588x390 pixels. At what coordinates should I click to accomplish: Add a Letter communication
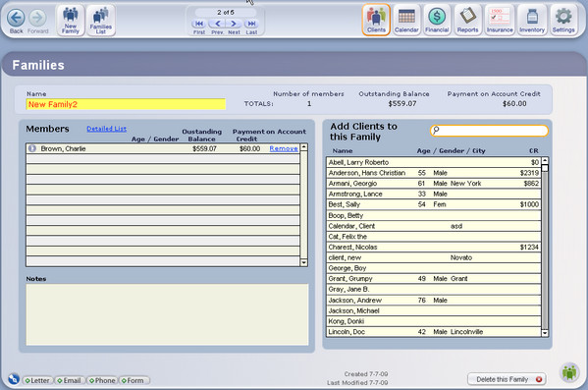click(x=37, y=380)
